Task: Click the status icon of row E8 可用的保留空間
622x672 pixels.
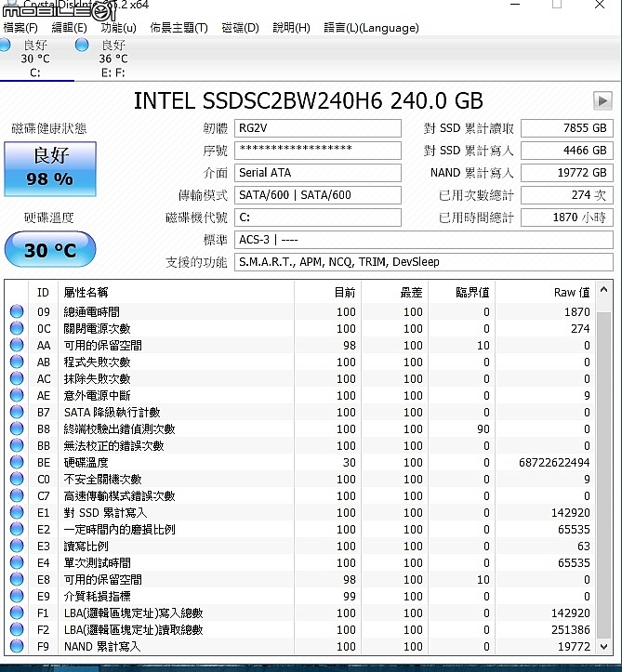Action: [17, 578]
